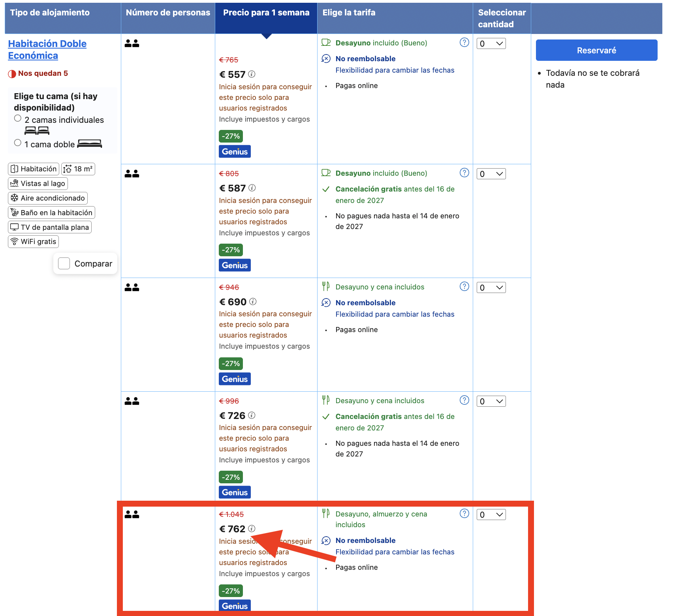This screenshot has height=616, width=673.
Task: Open the Habitación Doble Económica link
Action: (47, 49)
